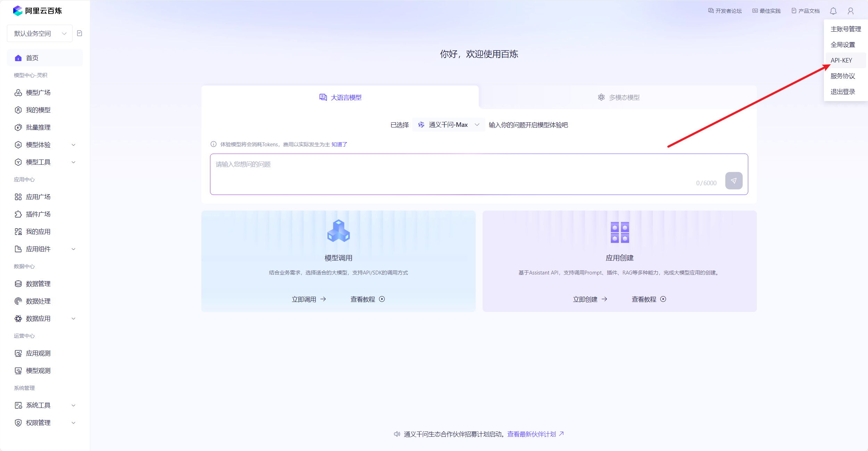
Task: Click the 系统工具 sidebar icon
Action: [x=18, y=405]
